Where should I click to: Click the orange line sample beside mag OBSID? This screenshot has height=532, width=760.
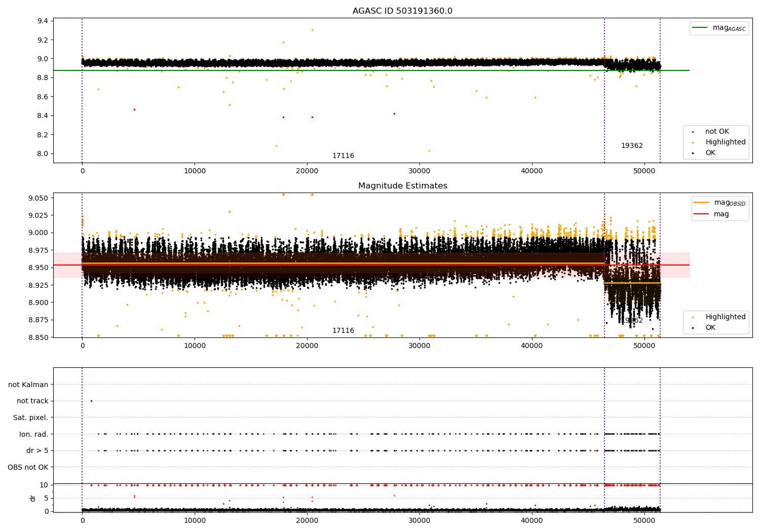[701, 203]
